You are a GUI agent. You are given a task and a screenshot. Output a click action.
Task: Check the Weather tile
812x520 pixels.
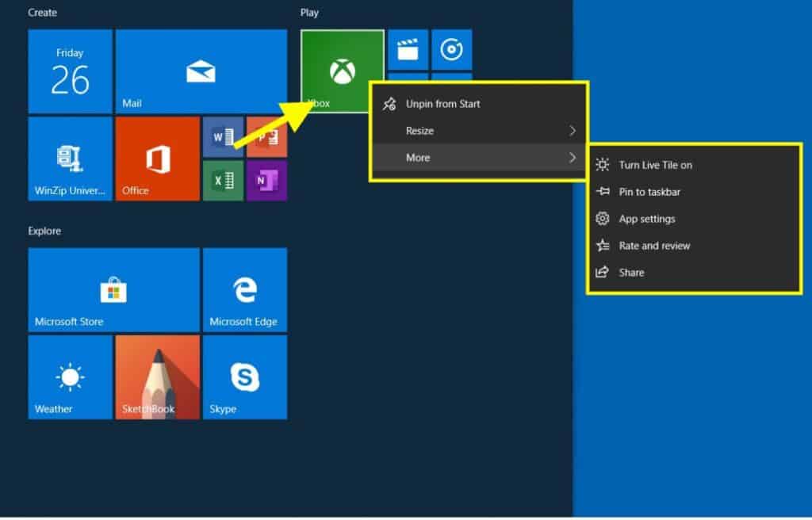(70, 377)
